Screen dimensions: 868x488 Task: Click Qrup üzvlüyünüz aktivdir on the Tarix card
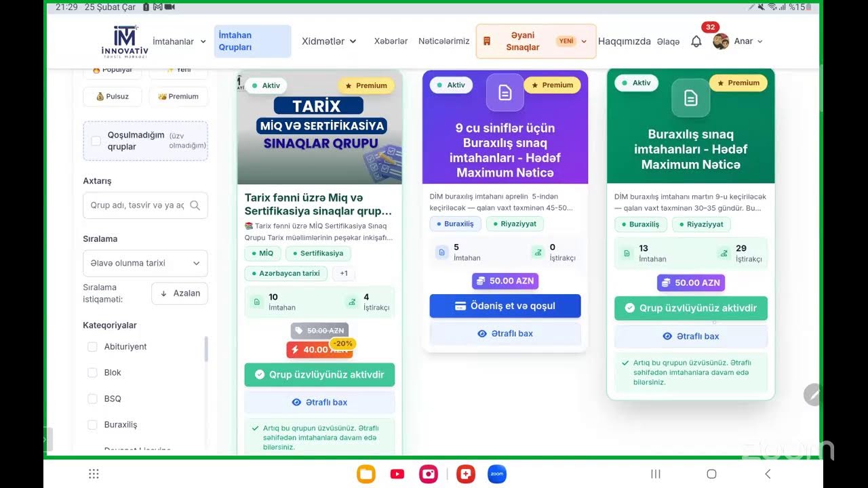tap(319, 375)
